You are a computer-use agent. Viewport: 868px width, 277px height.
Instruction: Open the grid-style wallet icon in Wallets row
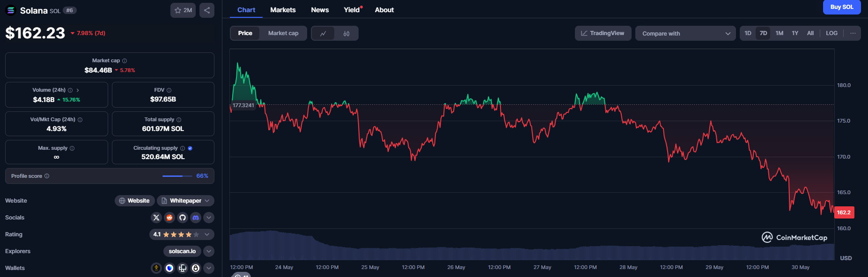click(183, 268)
